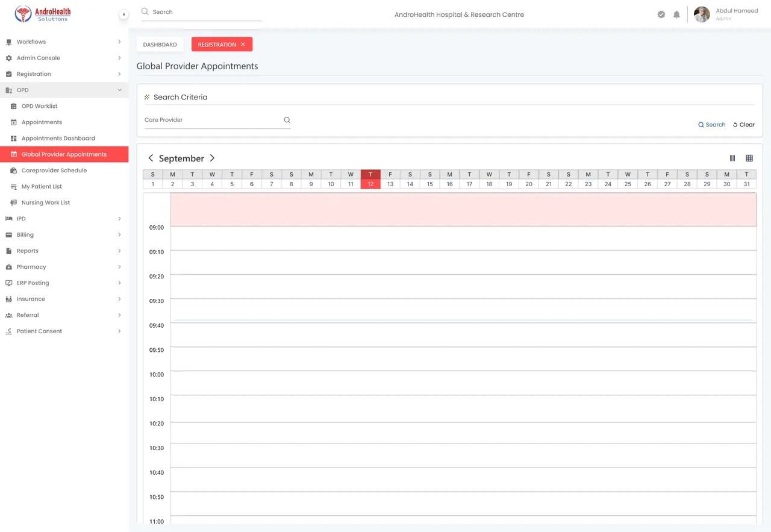771x532 pixels.
Task: Click the Reports document icon
Action: [x=8, y=251]
